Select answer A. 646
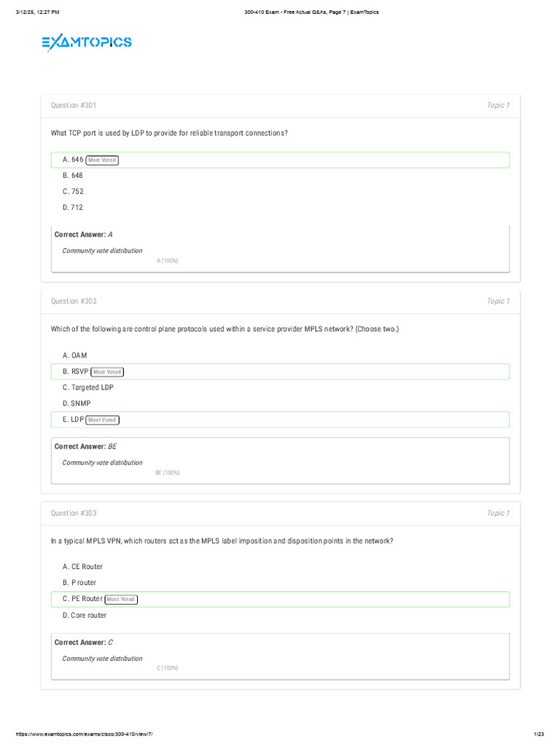The image size is (560, 747). (73, 160)
